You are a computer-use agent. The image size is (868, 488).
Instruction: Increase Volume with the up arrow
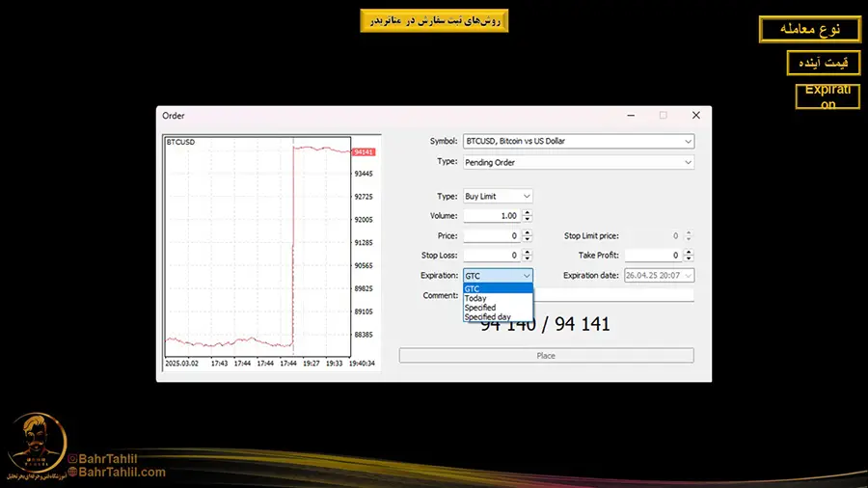527,213
